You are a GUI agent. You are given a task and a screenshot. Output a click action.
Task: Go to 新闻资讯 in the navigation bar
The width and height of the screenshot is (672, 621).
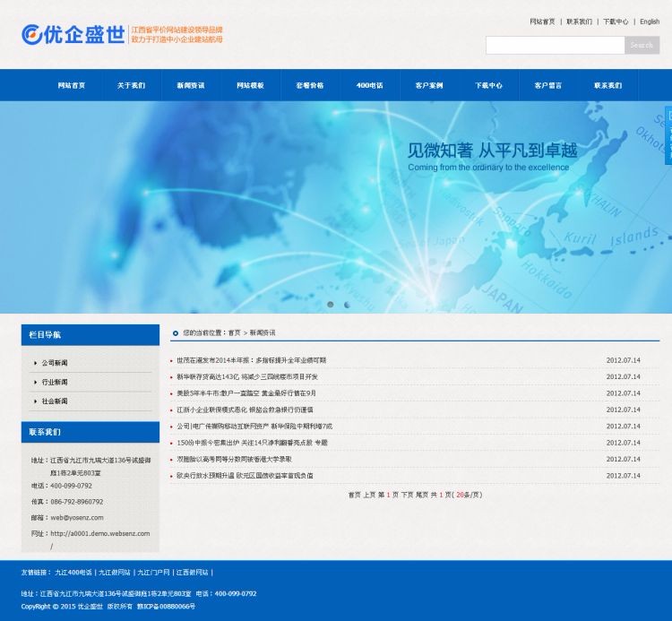(191, 85)
